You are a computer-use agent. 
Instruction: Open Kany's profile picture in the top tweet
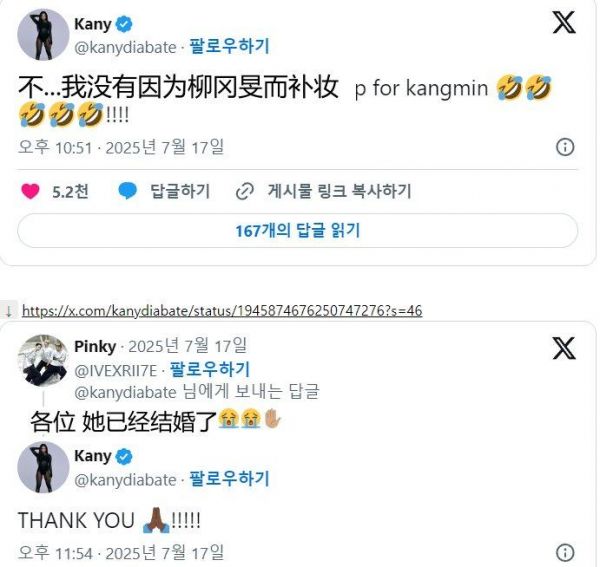pyautogui.click(x=43, y=35)
